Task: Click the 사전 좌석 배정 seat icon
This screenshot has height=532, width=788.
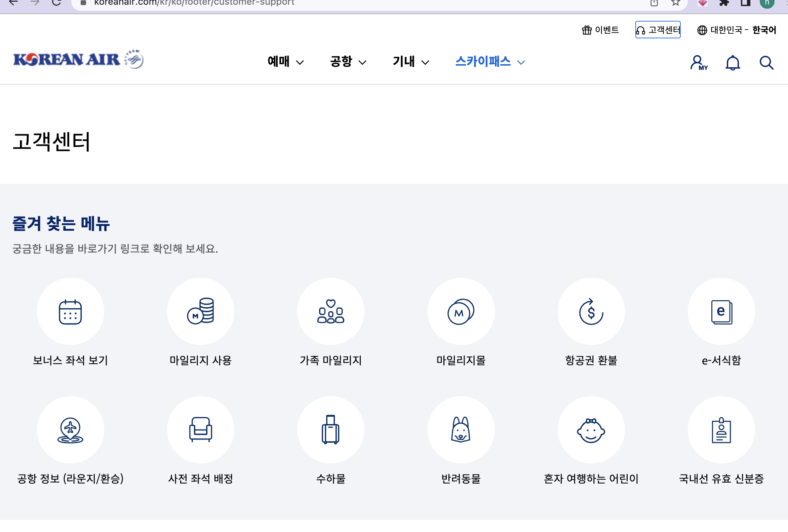Action: point(200,429)
